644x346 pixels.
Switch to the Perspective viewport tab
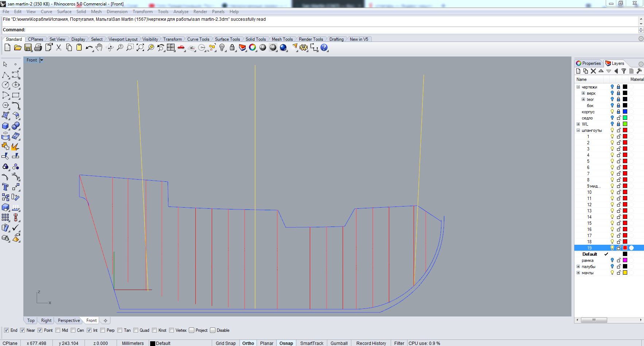pyautogui.click(x=69, y=321)
